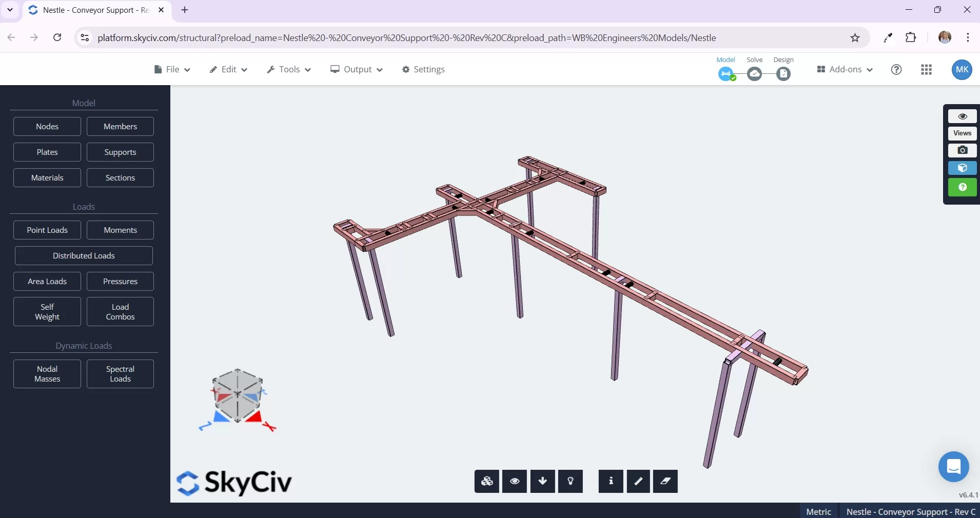
Task: Click the ruler measure tool icon
Action: tap(638, 481)
